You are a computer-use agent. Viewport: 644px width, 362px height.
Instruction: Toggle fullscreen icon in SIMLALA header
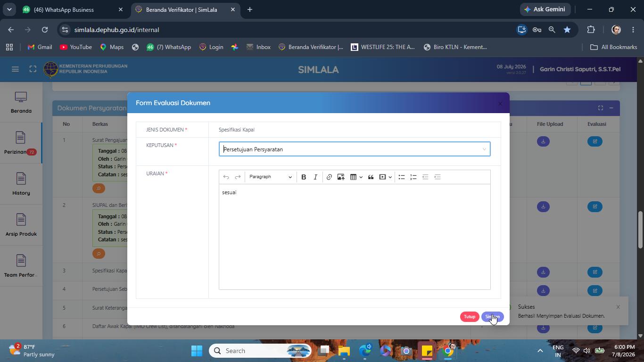[33, 69]
